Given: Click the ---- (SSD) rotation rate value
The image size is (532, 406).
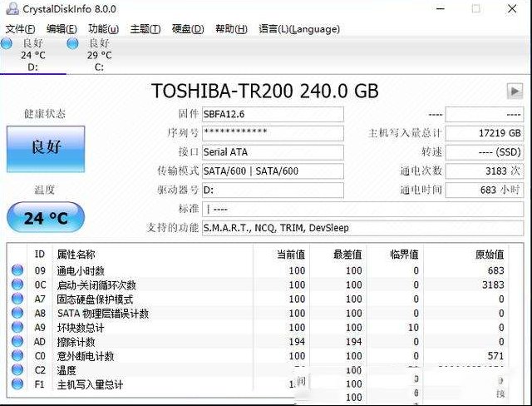Looking at the screenshot, I should [484, 152].
